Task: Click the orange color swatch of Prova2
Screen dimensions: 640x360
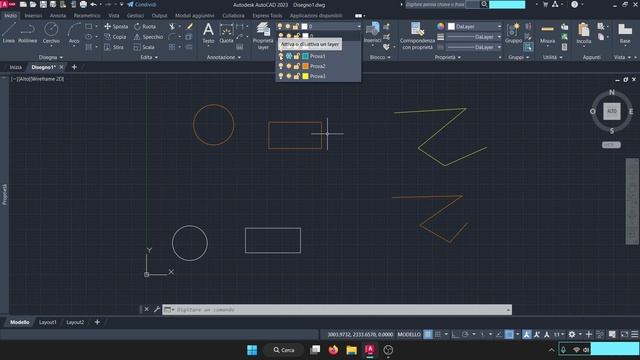Action: point(305,66)
